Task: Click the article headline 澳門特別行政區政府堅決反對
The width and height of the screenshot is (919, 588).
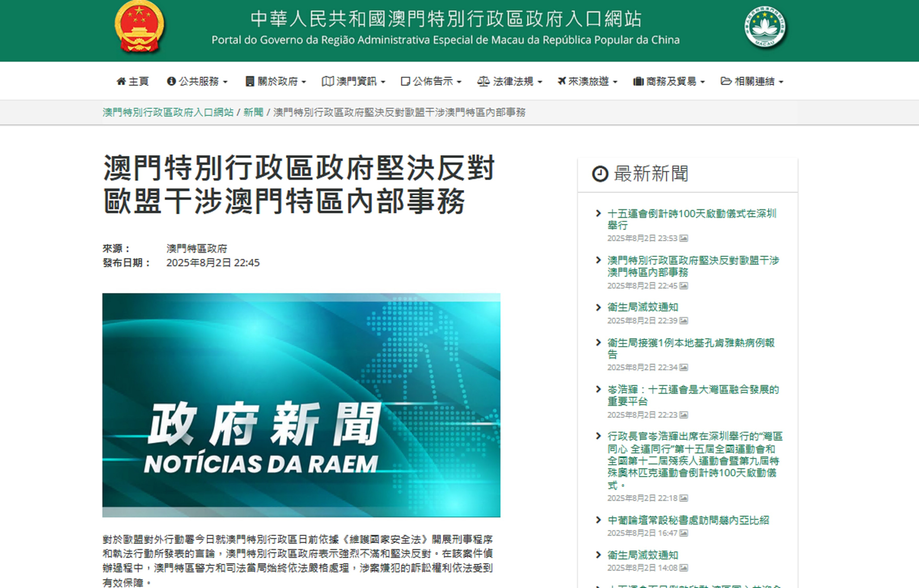Action: point(299,185)
